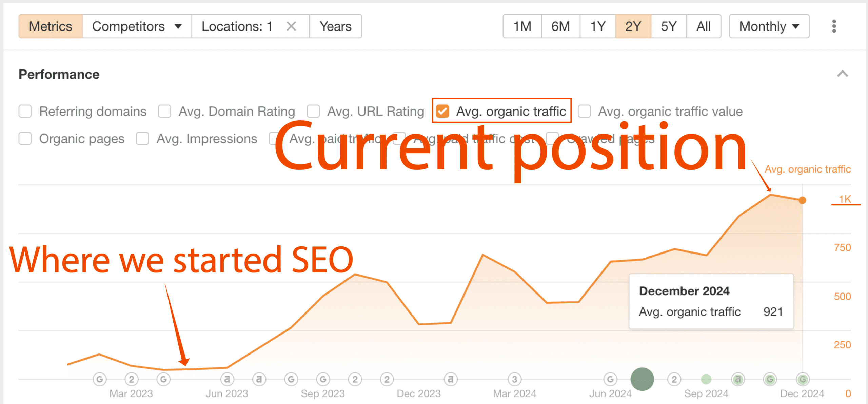Viewport: 868px width, 404px height.
Task: Enable the Referring domains checkbox
Action: (25, 111)
